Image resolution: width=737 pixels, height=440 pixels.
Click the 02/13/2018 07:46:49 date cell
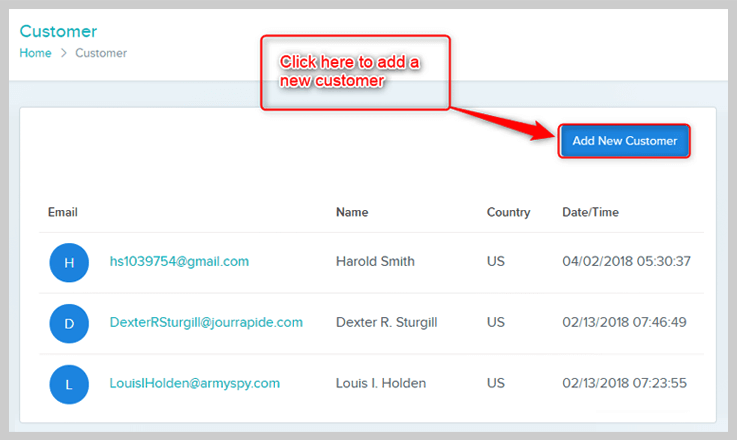point(624,322)
